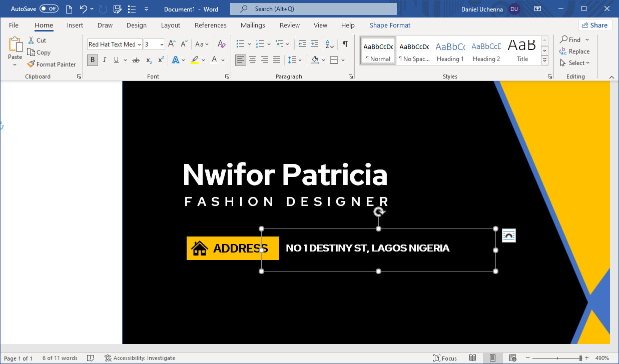
Task: Toggle the AutoSave switch
Action: 49,9
